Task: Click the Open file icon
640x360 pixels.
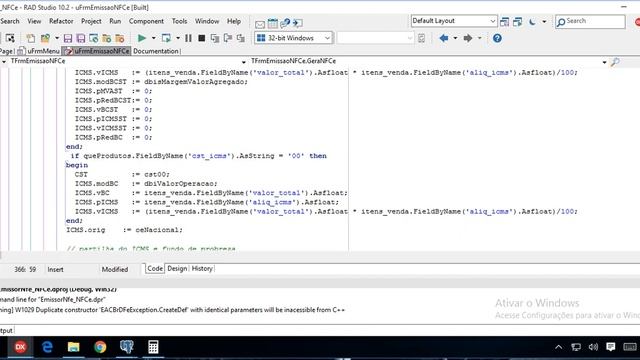Action: [45, 38]
